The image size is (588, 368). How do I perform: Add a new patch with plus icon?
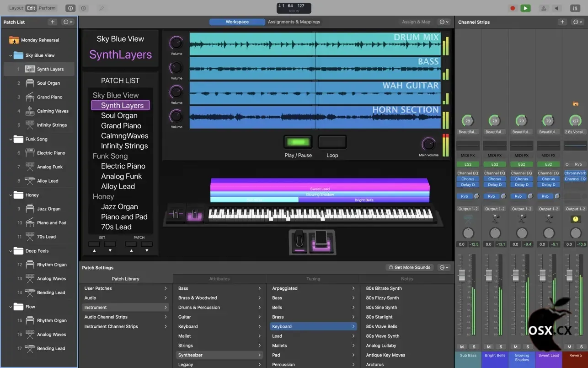click(53, 22)
